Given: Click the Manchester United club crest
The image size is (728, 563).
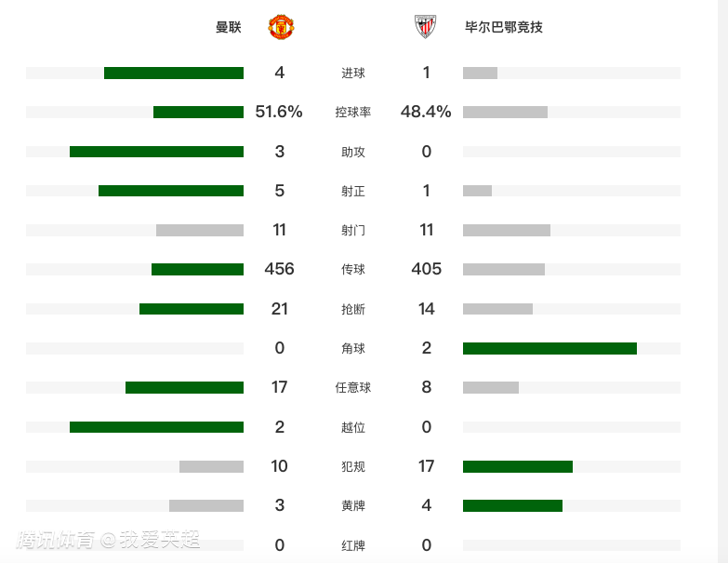Looking at the screenshot, I should pos(281,27).
